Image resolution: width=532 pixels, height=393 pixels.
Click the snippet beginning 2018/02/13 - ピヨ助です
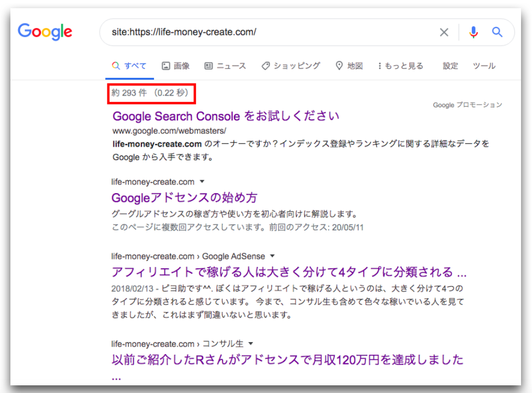(288, 302)
